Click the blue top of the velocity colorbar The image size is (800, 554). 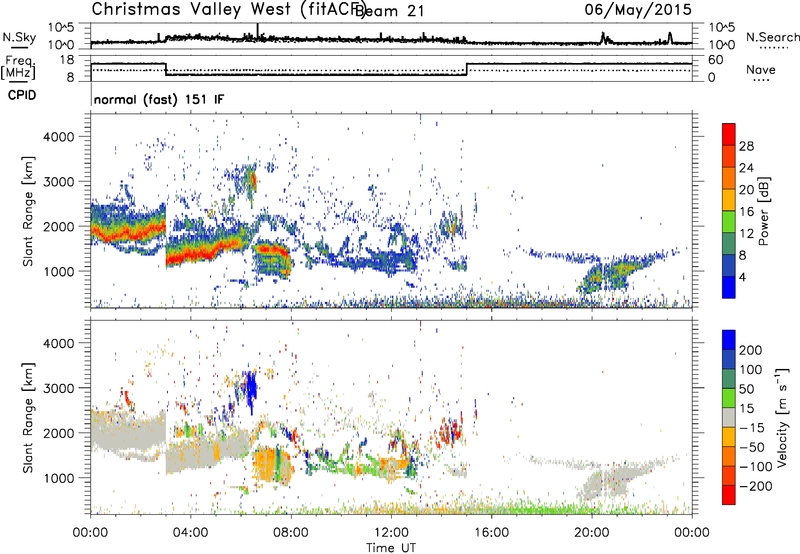click(729, 340)
